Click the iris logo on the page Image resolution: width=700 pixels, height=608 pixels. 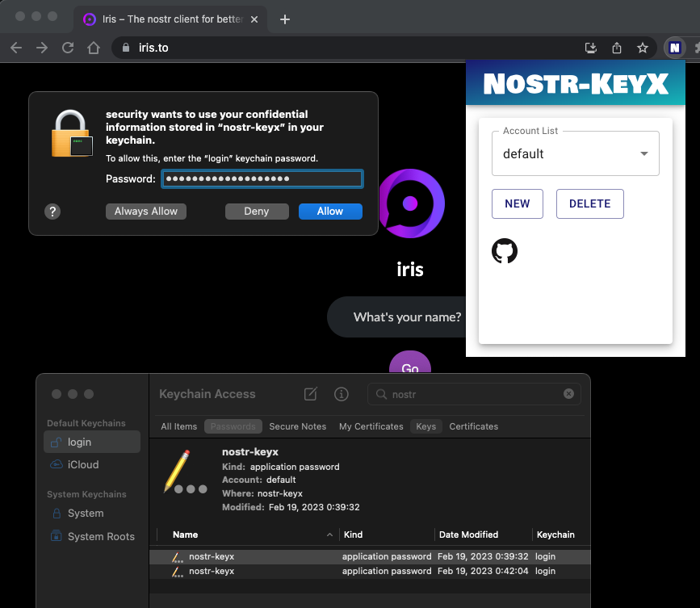[411, 203]
